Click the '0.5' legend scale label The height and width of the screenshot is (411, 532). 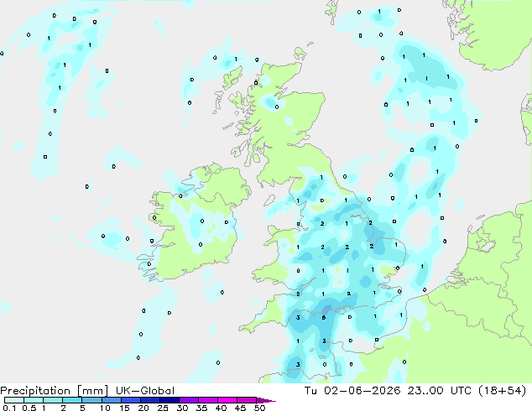tap(29, 408)
